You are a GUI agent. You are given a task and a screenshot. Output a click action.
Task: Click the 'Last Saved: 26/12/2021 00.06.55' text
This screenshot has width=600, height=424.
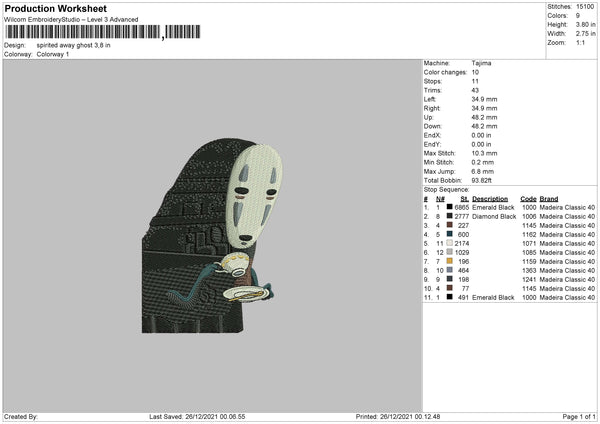coord(197,416)
